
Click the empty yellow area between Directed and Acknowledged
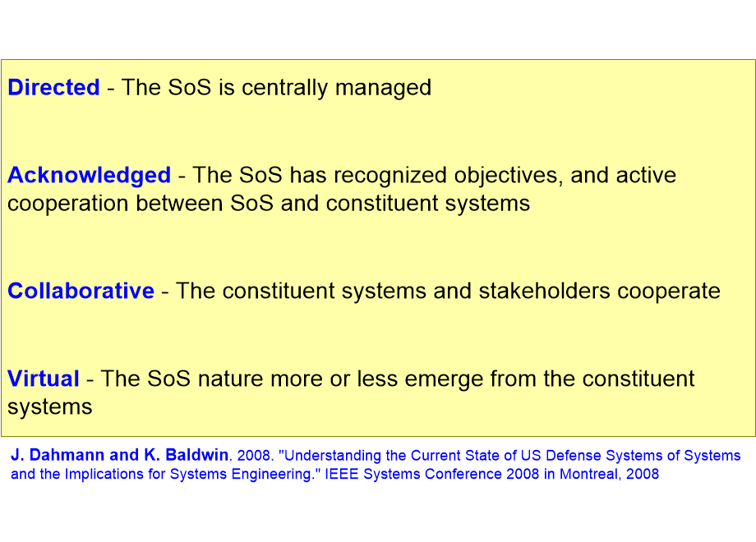pos(378,131)
